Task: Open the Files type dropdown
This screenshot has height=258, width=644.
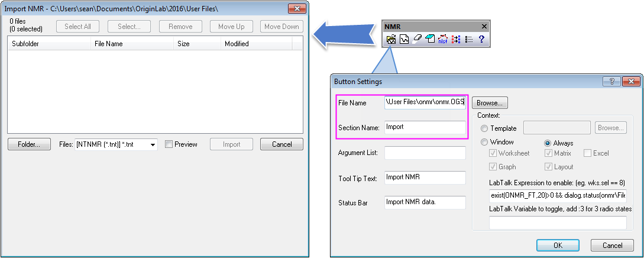Action: click(x=153, y=144)
